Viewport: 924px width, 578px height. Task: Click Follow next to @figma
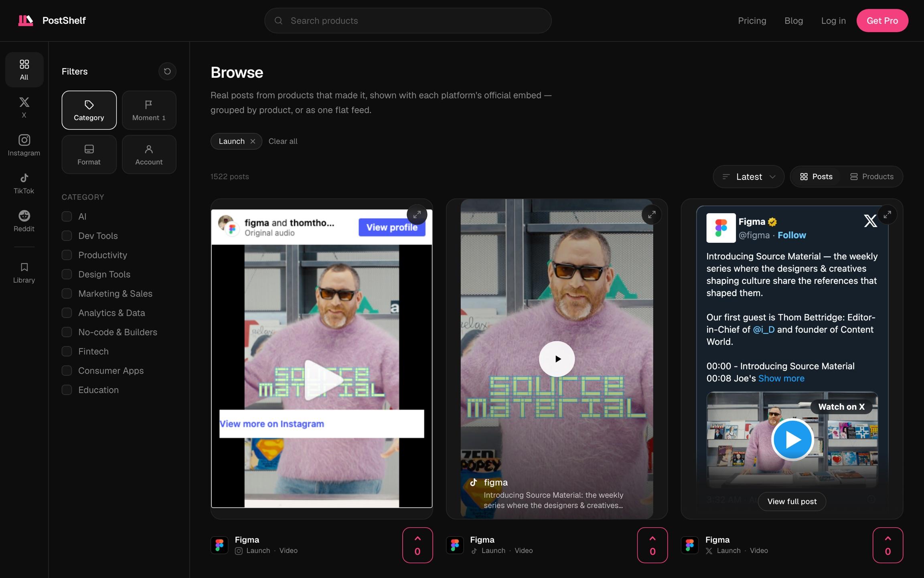click(x=792, y=235)
